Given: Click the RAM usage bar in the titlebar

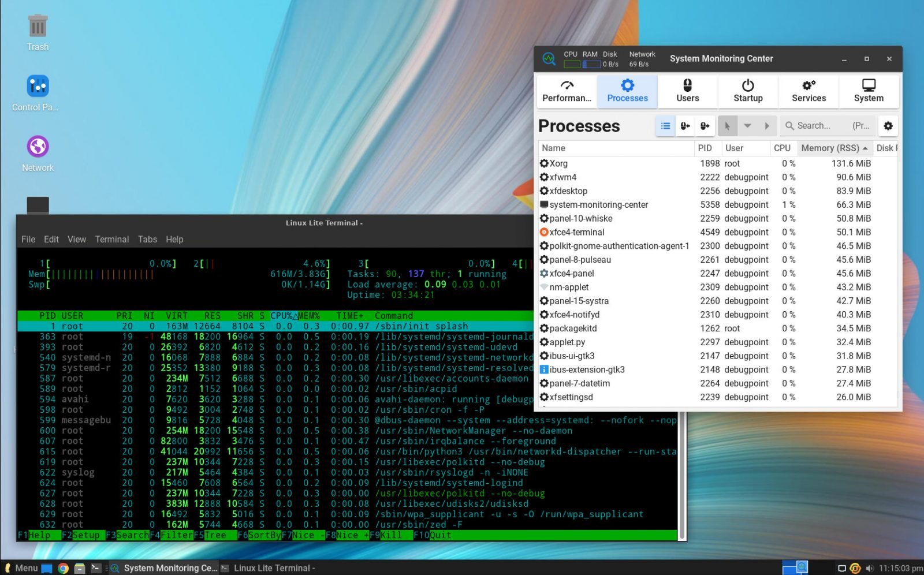Looking at the screenshot, I should pyautogui.click(x=590, y=64).
